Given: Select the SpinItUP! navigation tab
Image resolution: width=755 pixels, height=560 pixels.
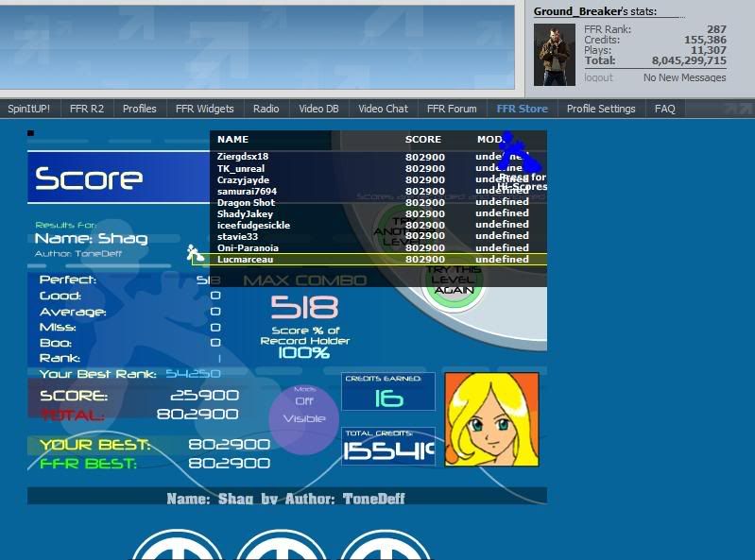Looking at the screenshot, I should tap(29, 109).
